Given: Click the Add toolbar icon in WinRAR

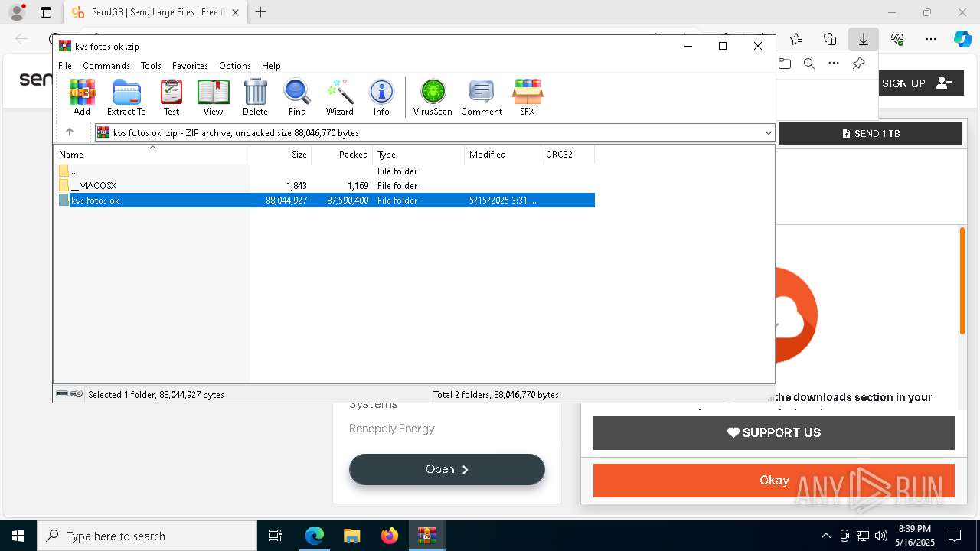Looking at the screenshot, I should click(82, 97).
